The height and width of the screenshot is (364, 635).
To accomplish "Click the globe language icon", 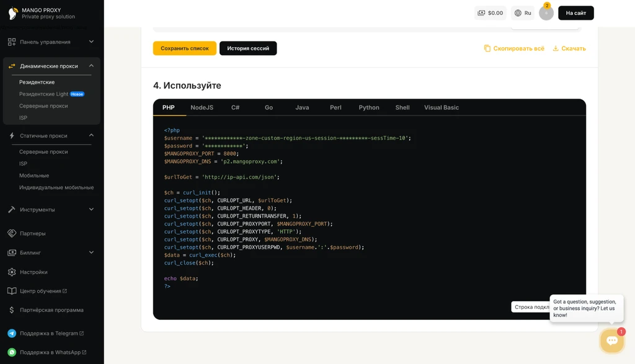I will pos(518,13).
